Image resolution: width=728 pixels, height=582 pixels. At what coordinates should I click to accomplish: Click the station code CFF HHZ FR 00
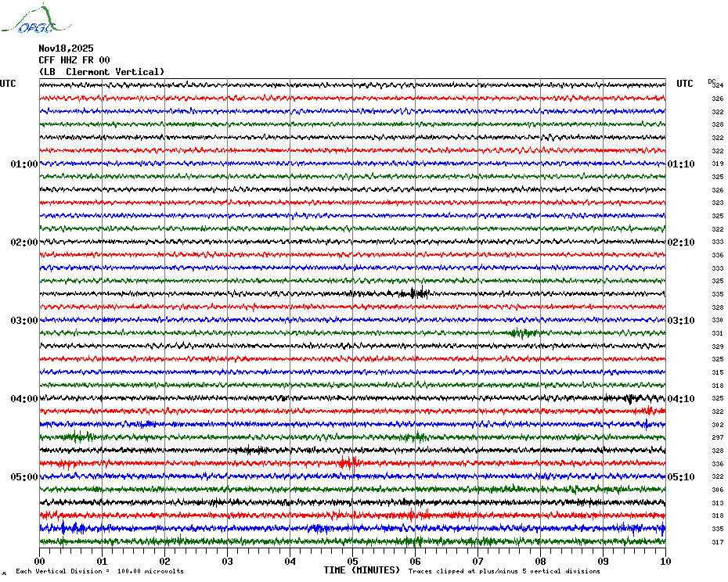(x=74, y=60)
